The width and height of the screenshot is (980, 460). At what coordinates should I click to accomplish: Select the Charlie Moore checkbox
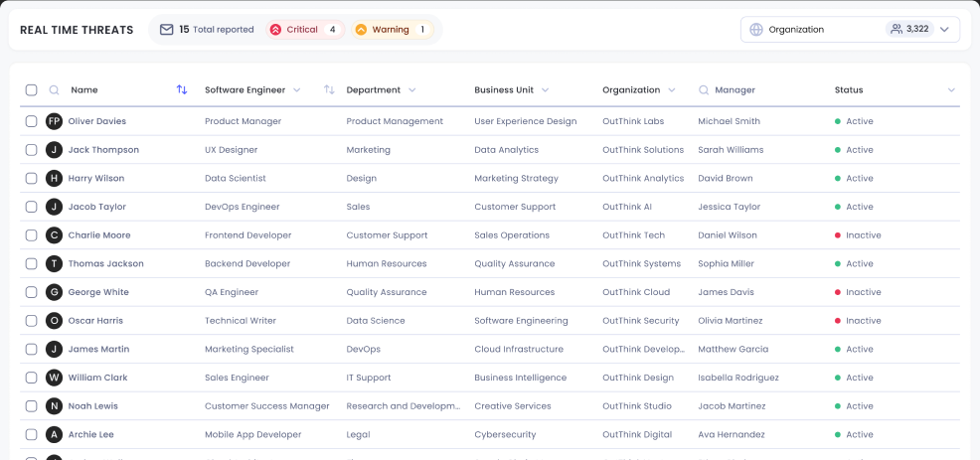pyautogui.click(x=31, y=235)
